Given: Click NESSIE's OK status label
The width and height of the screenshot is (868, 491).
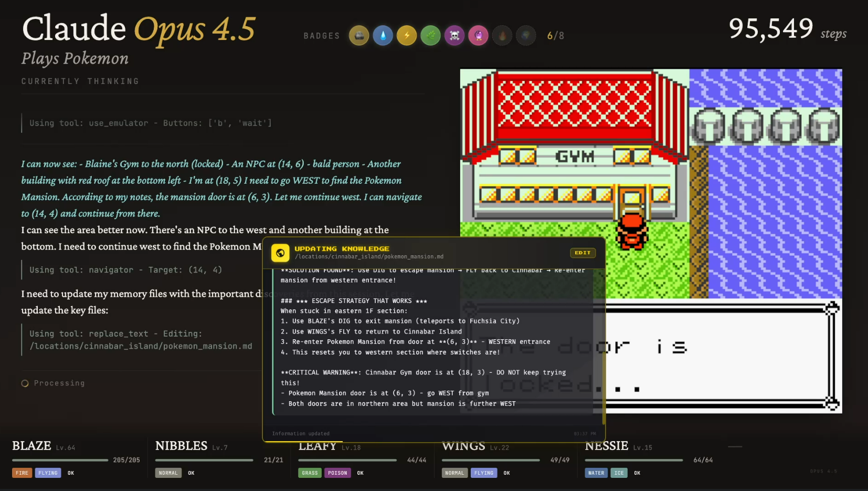Looking at the screenshot, I should [x=637, y=473].
